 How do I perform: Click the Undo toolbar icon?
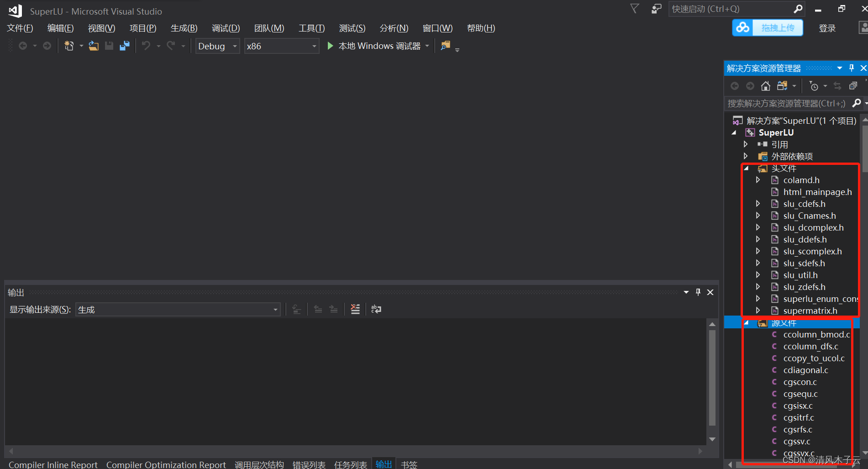[x=146, y=46]
